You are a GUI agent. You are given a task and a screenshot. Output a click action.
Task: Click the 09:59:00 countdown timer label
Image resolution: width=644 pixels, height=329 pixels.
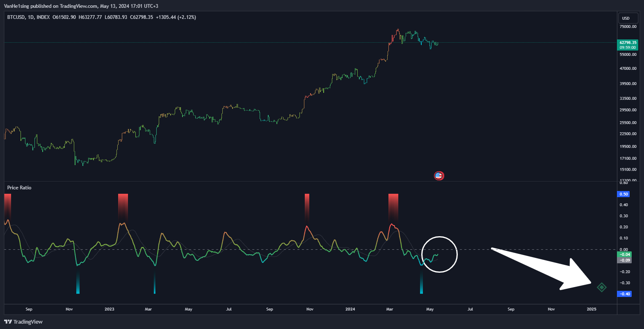coord(628,48)
